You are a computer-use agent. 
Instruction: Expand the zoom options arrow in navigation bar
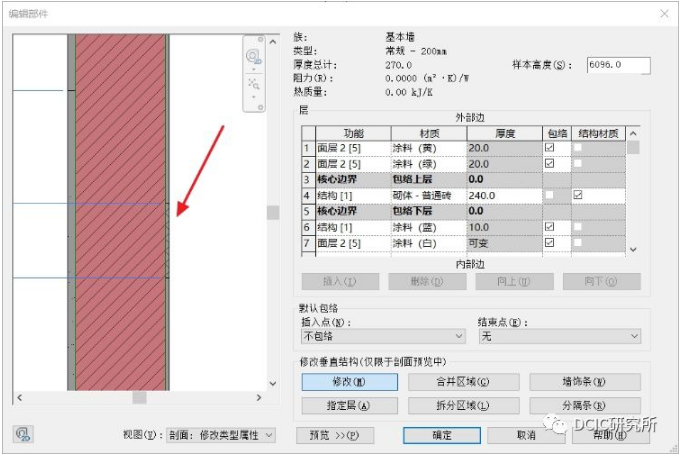(x=254, y=97)
